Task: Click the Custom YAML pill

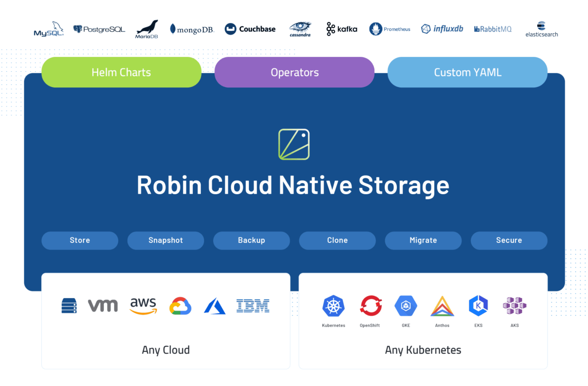Action: click(467, 72)
